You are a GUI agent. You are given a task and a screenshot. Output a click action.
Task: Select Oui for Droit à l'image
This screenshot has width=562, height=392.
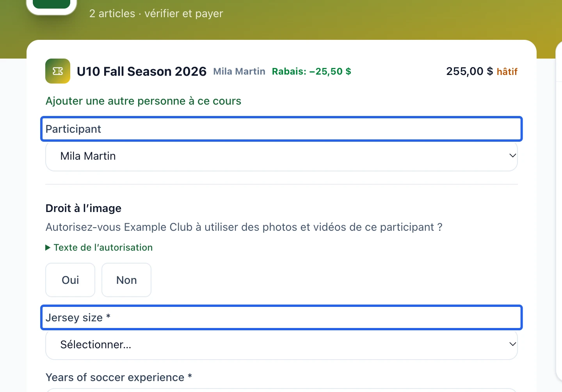coord(70,280)
